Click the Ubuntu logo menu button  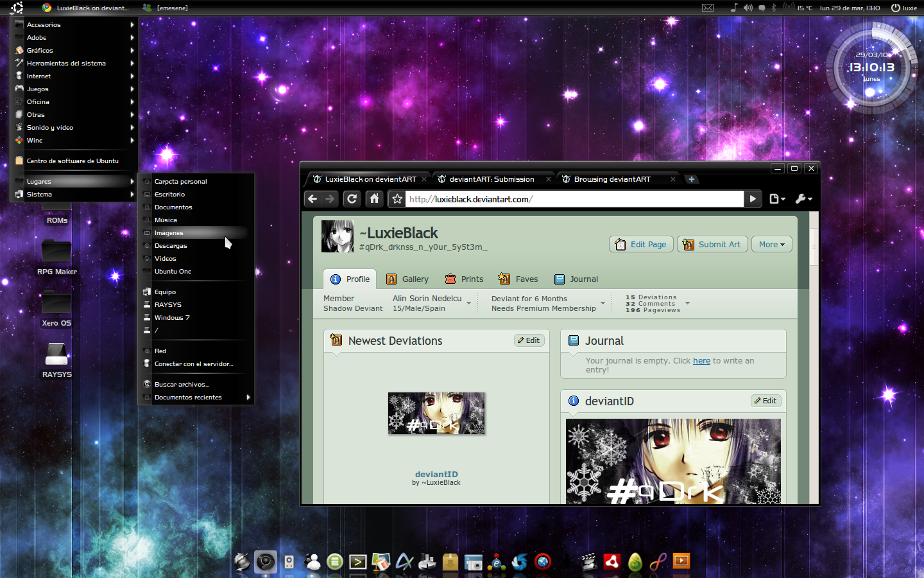(x=17, y=8)
